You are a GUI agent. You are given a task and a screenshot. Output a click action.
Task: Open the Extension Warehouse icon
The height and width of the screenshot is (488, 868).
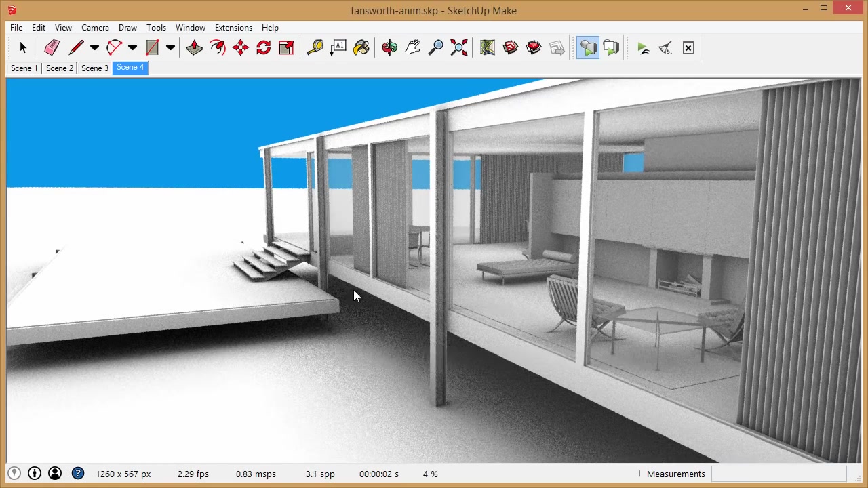point(534,47)
